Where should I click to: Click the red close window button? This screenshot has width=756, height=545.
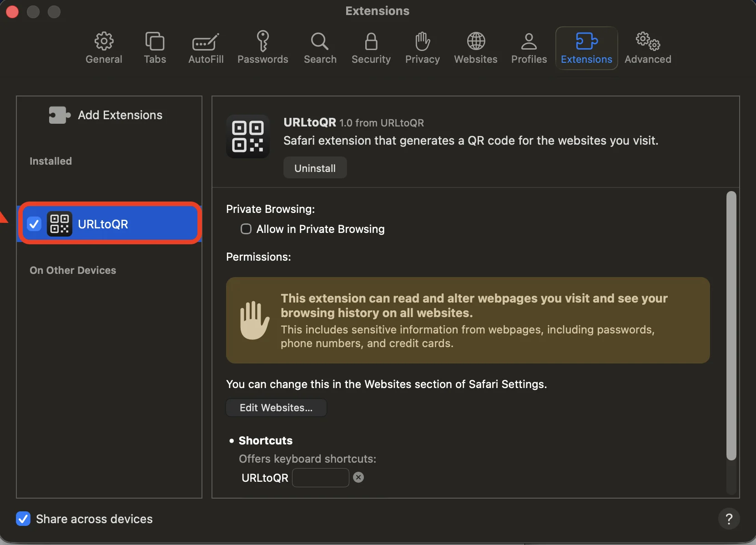(12, 12)
